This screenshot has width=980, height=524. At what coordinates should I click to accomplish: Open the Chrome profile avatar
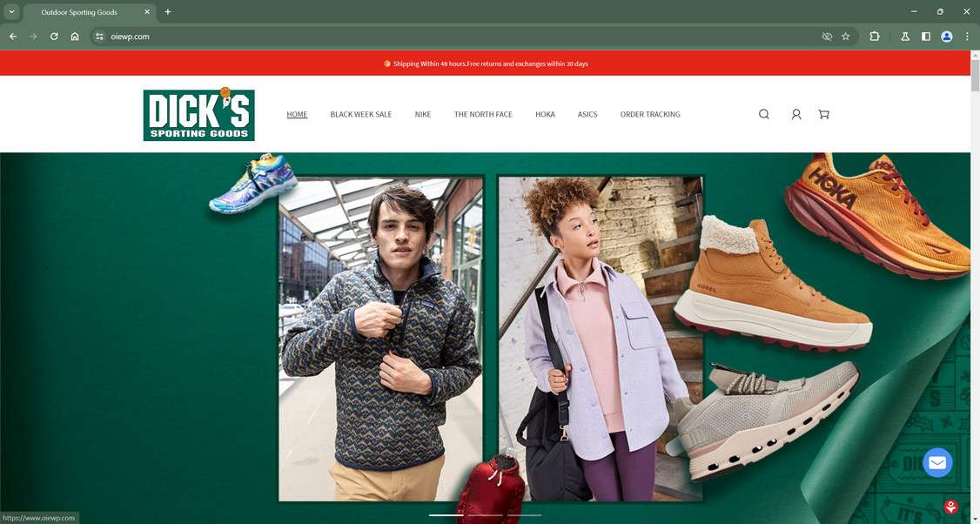point(947,37)
